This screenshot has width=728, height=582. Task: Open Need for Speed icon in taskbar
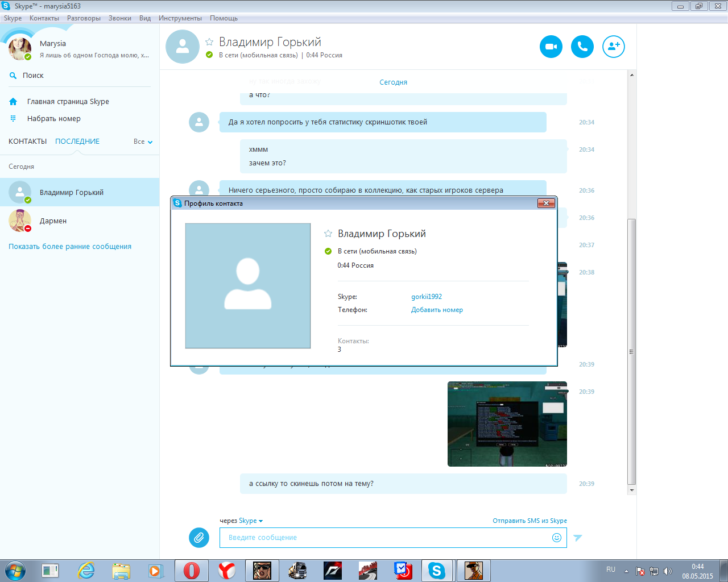[333, 571]
